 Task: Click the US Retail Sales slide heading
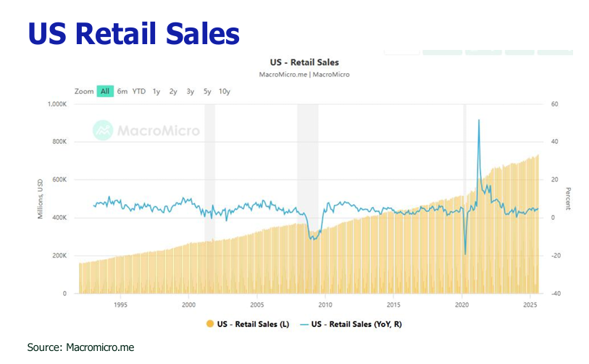point(133,33)
